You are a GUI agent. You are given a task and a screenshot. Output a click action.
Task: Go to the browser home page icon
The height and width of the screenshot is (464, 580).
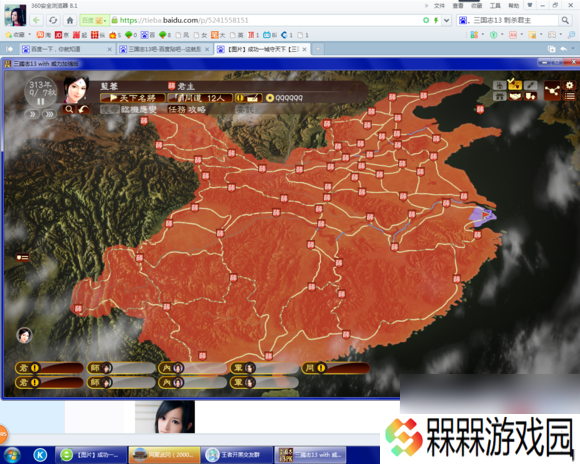(70, 20)
